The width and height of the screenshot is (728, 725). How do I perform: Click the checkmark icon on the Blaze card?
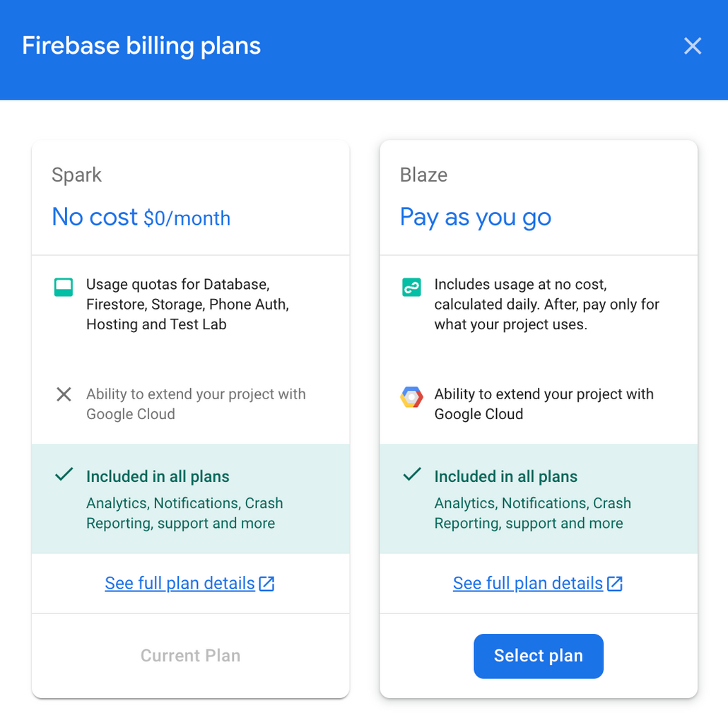[411, 474]
